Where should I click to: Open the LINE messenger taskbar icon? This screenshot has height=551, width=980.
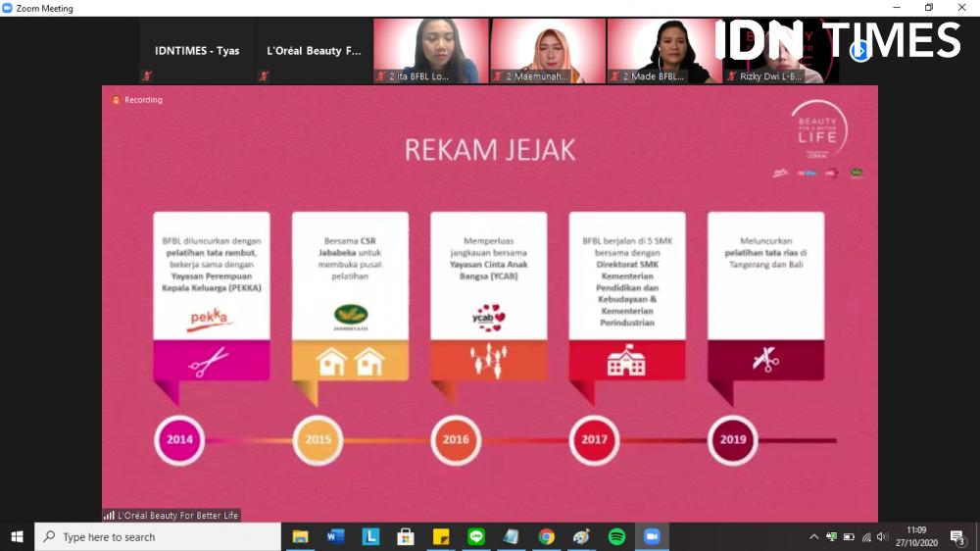click(x=476, y=536)
